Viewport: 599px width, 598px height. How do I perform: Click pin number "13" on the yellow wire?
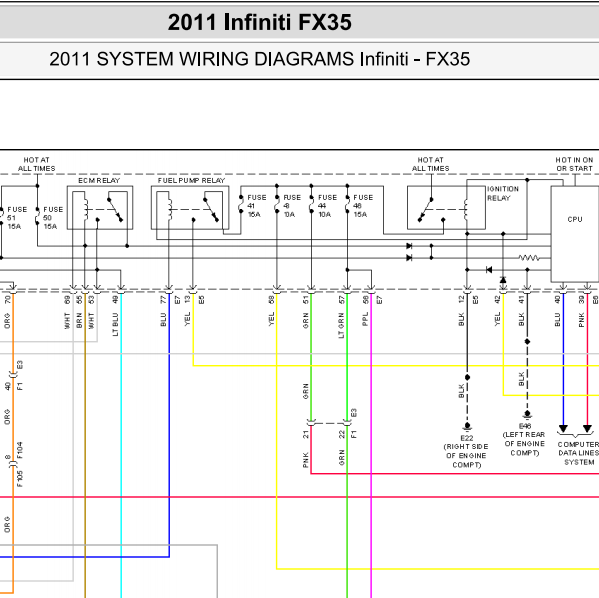tap(188, 300)
